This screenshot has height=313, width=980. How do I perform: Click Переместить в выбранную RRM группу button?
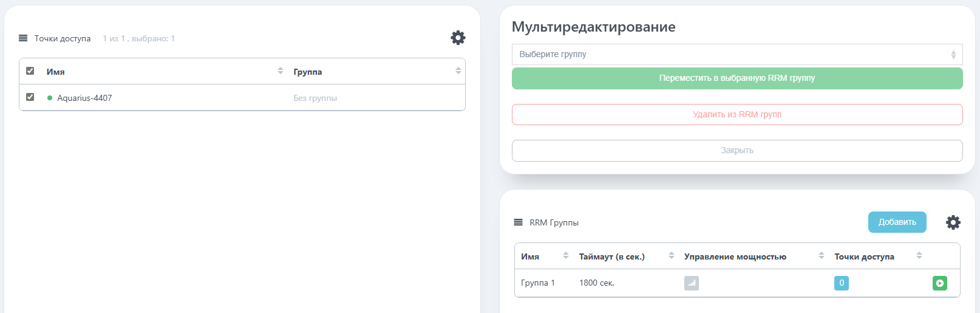pyautogui.click(x=737, y=78)
